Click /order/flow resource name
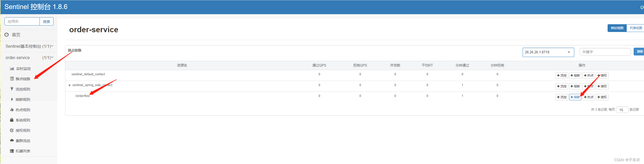 tap(83, 96)
